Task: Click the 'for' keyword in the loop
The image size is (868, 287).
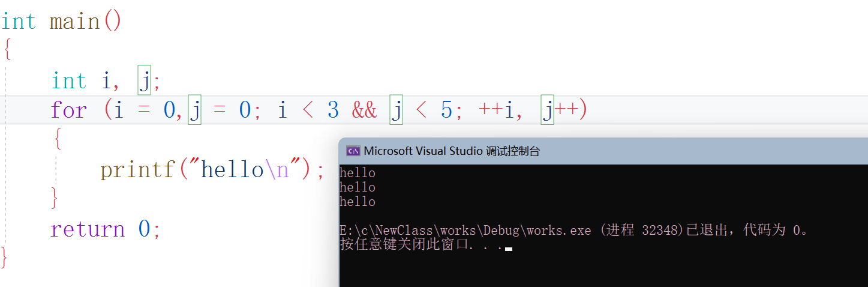Action: click(x=69, y=110)
